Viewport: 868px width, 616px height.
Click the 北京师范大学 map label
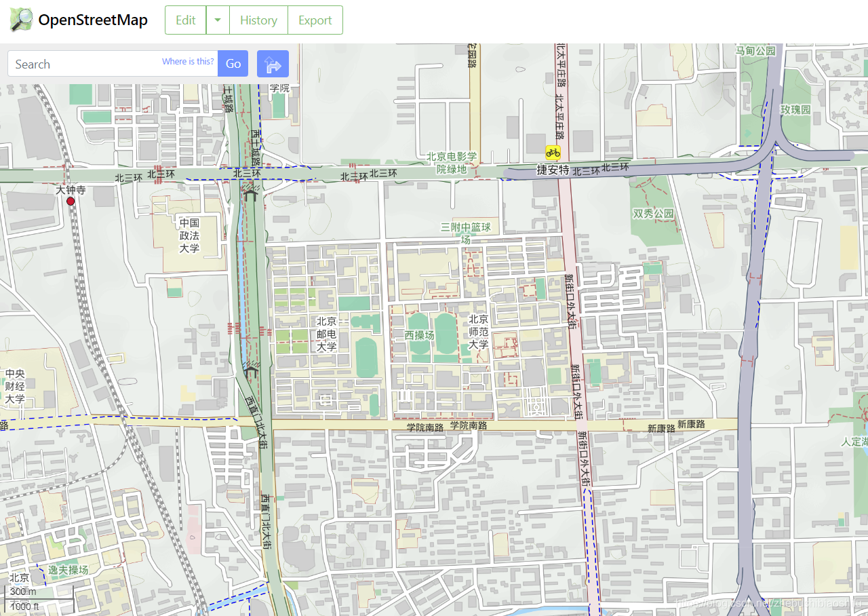(x=478, y=332)
